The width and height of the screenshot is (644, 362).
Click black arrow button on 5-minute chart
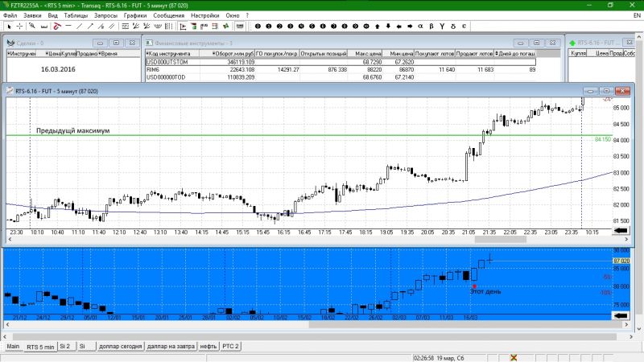[621, 231]
